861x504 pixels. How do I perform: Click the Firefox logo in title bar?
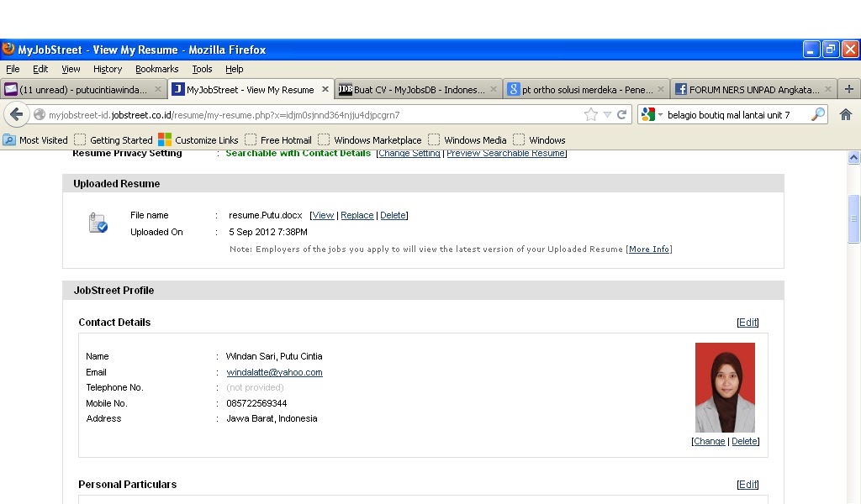click(x=8, y=49)
